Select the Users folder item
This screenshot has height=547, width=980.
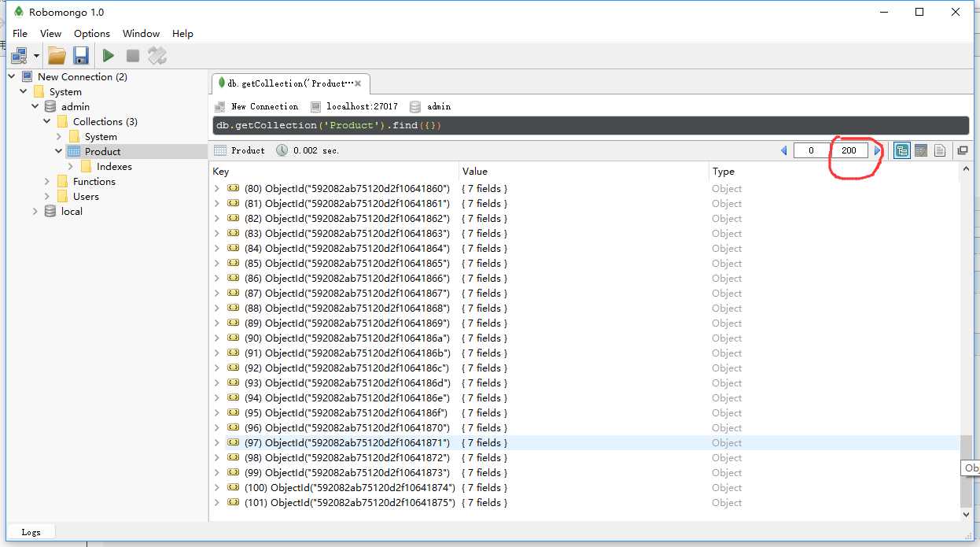(x=86, y=197)
